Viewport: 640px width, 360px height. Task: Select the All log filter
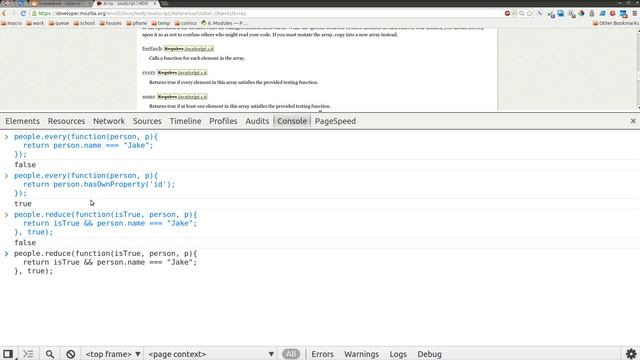[x=291, y=354]
